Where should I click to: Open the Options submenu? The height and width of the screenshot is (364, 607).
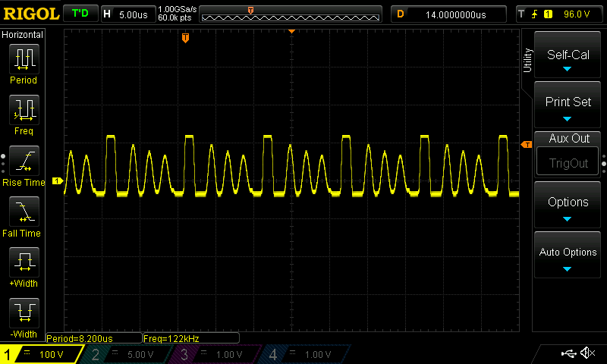pyautogui.click(x=568, y=205)
